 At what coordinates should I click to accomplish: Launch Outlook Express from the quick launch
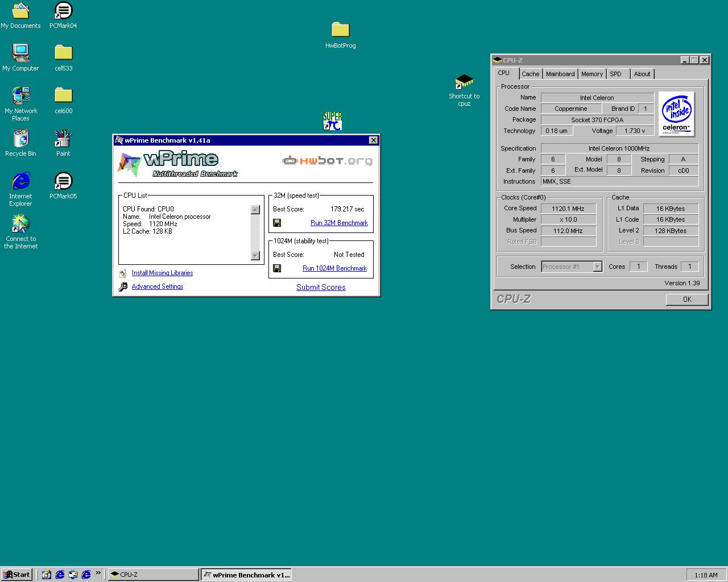tap(73, 575)
